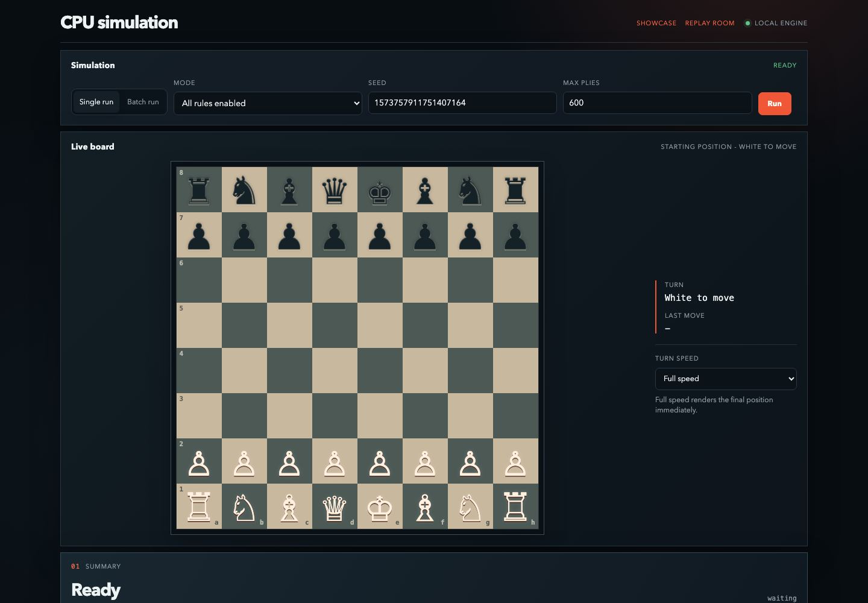Select the black pawn on d7
The width and height of the screenshot is (868, 603).
tap(335, 235)
